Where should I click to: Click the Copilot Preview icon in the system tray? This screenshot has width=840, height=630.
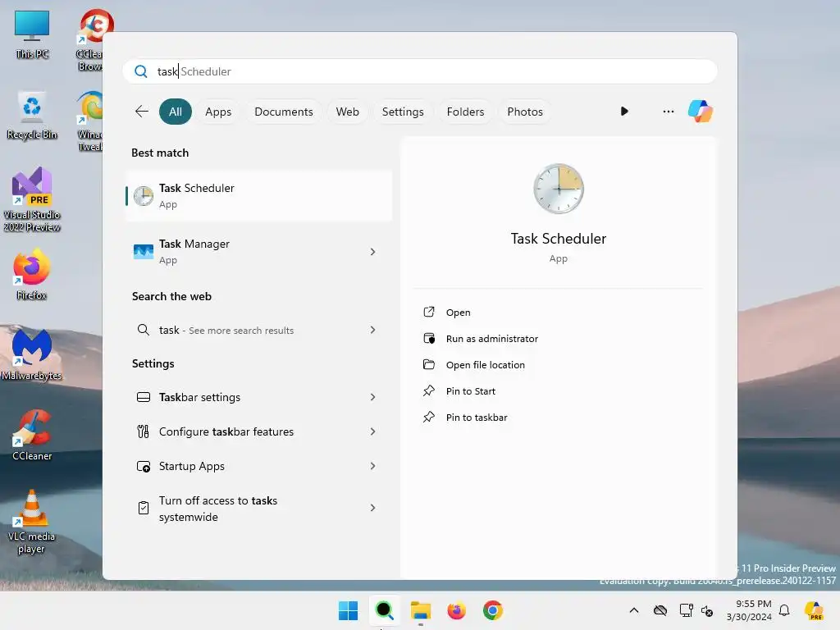pos(815,610)
